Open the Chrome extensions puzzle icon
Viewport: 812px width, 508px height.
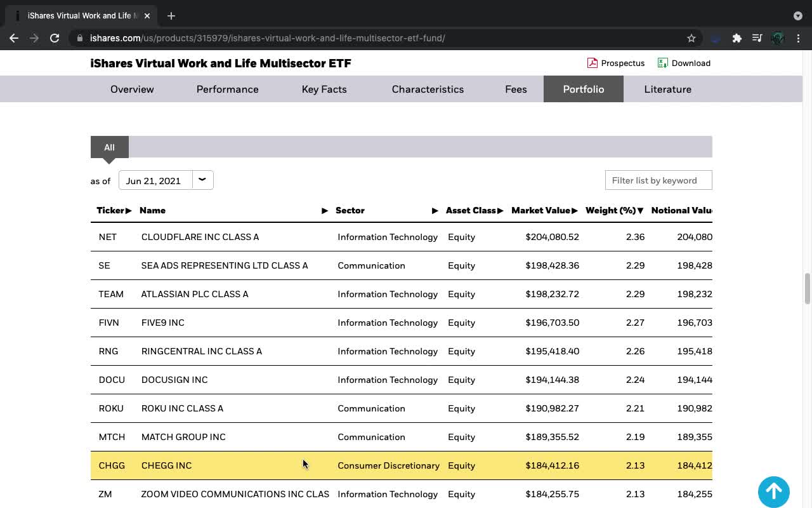tap(737, 38)
